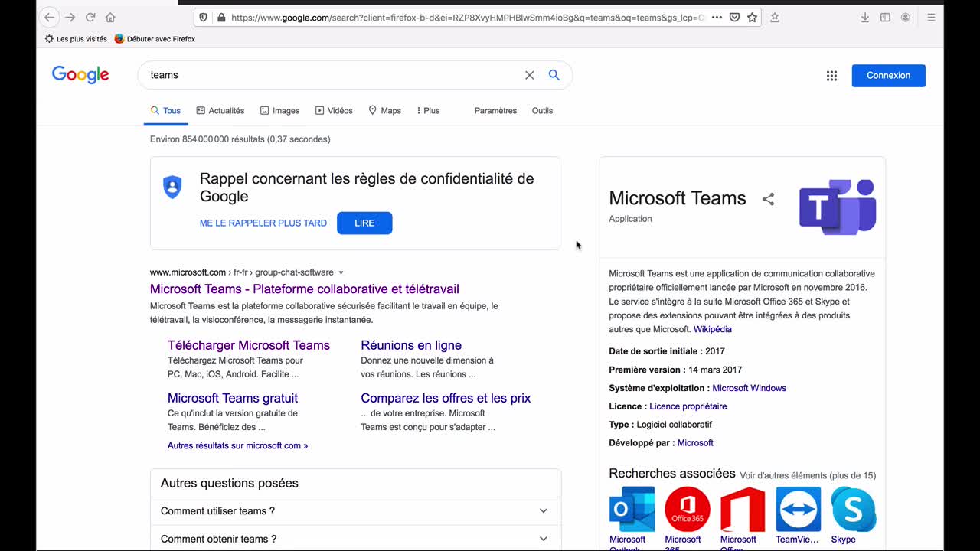Open the Débuter avec Firefox bookmark
The width and height of the screenshot is (980, 551).
(155, 39)
